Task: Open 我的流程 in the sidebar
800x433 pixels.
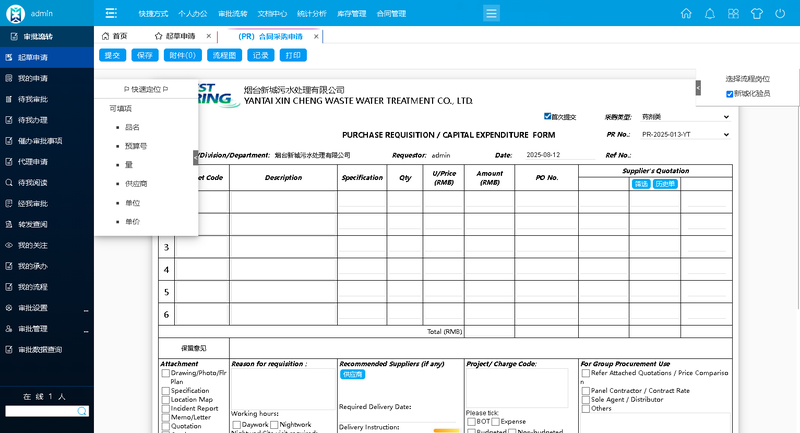Action: 47,287
